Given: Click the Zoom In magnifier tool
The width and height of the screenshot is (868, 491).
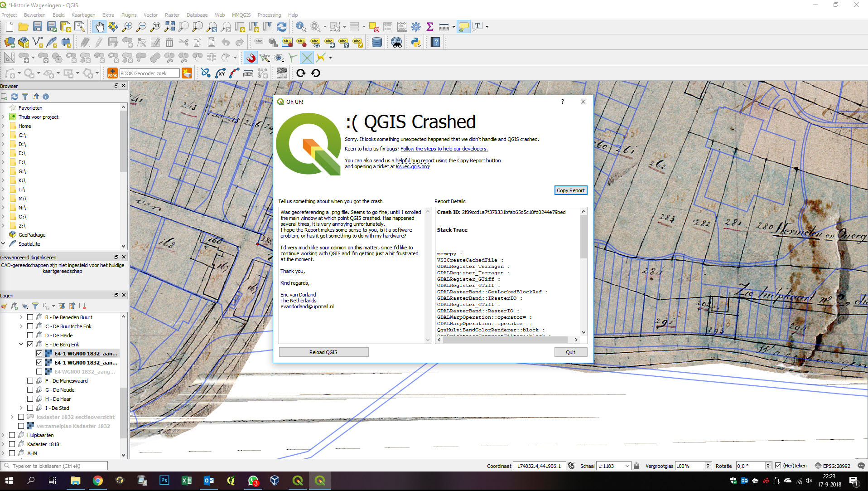Looking at the screenshot, I should click(127, 27).
